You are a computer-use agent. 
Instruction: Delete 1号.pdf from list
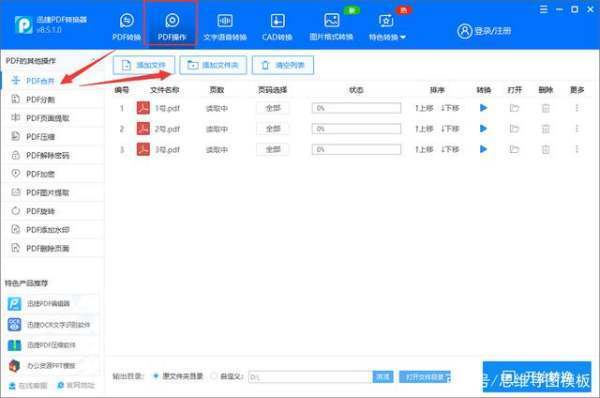pyautogui.click(x=546, y=108)
